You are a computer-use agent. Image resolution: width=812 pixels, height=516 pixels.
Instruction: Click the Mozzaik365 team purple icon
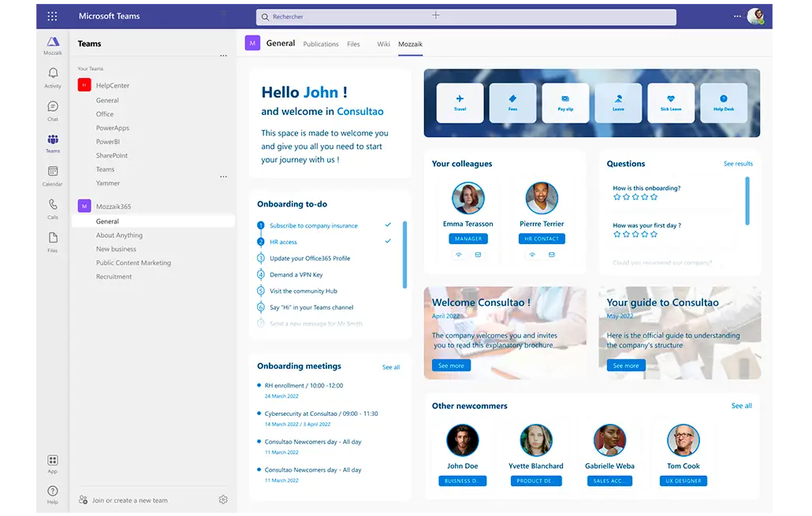point(84,206)
